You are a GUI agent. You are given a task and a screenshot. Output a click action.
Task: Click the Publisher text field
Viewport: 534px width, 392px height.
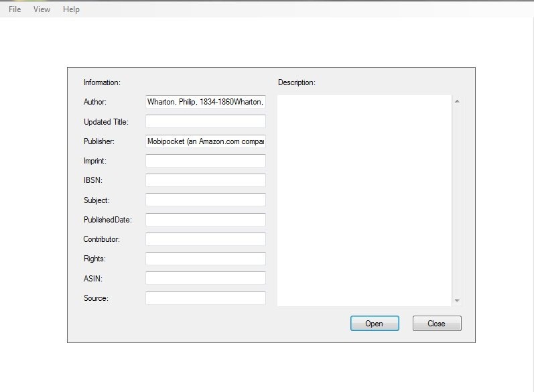pyautogui.click(x=205, y=141)
